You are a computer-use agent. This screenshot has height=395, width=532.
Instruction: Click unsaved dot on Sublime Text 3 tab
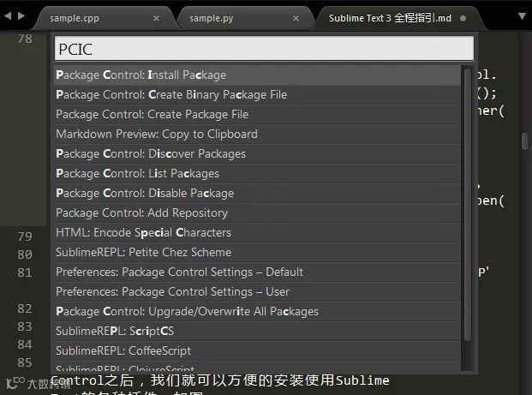463,18
